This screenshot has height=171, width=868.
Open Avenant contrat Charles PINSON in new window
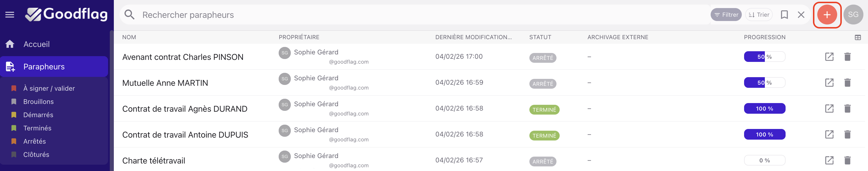point(829,56)
